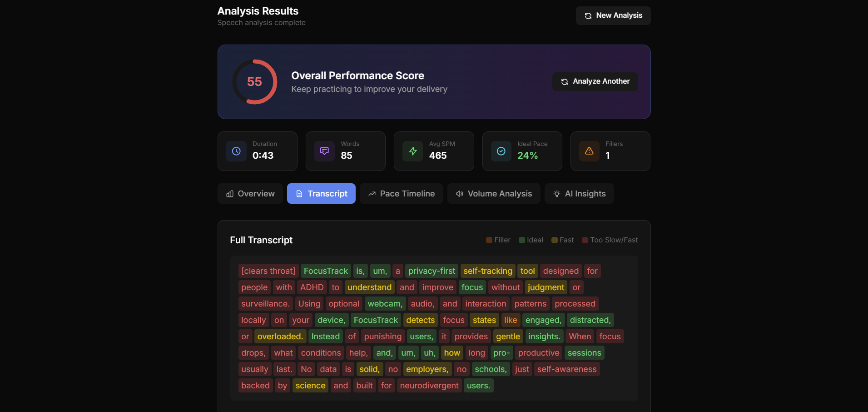This screenshot has width=868, height=412.
Task: Click the lightning bolt icon in Avg SPM card
Action: (x=413, y=151)
